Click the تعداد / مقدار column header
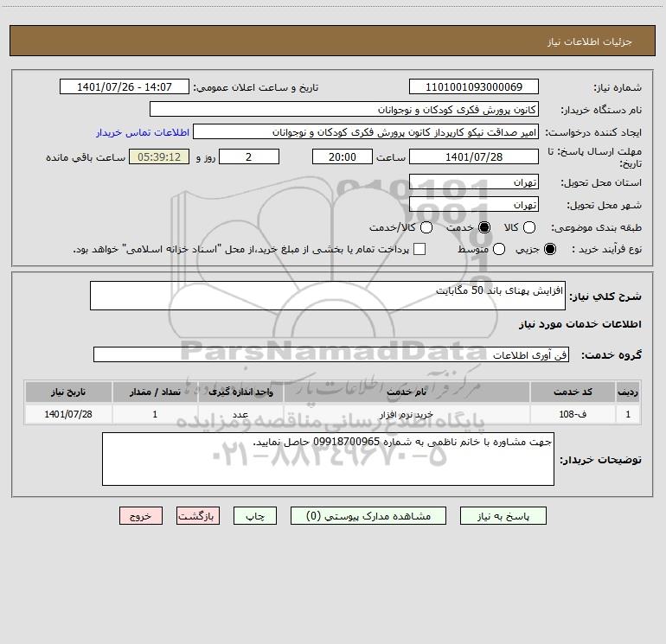666x644 pixels. [155, 392]
